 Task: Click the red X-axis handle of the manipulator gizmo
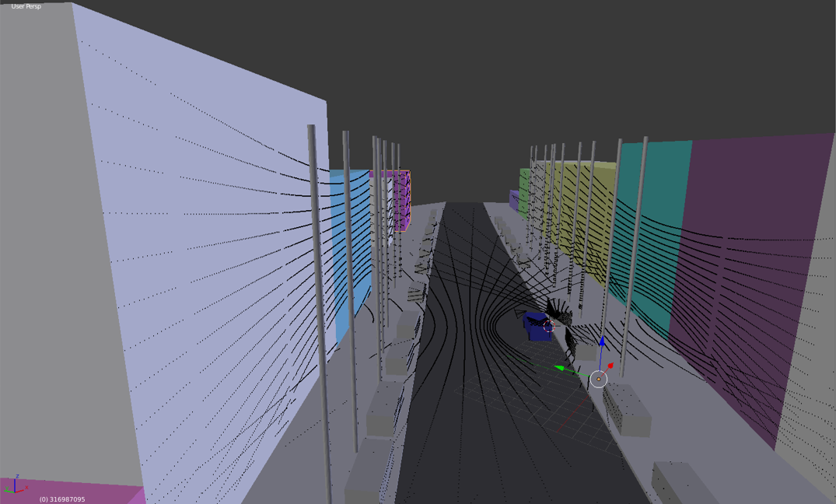(x=611, y=366)
